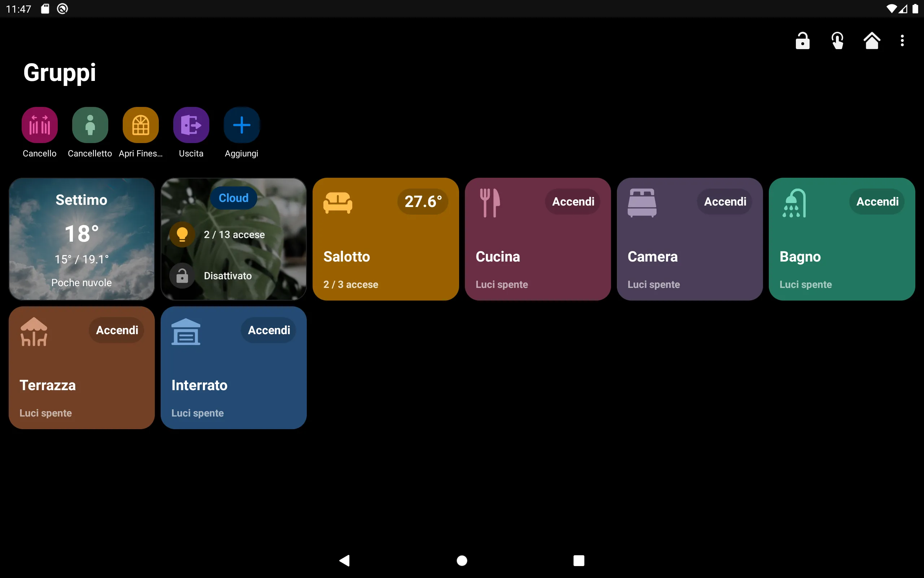Tap the Gruppi page heading

60,73
